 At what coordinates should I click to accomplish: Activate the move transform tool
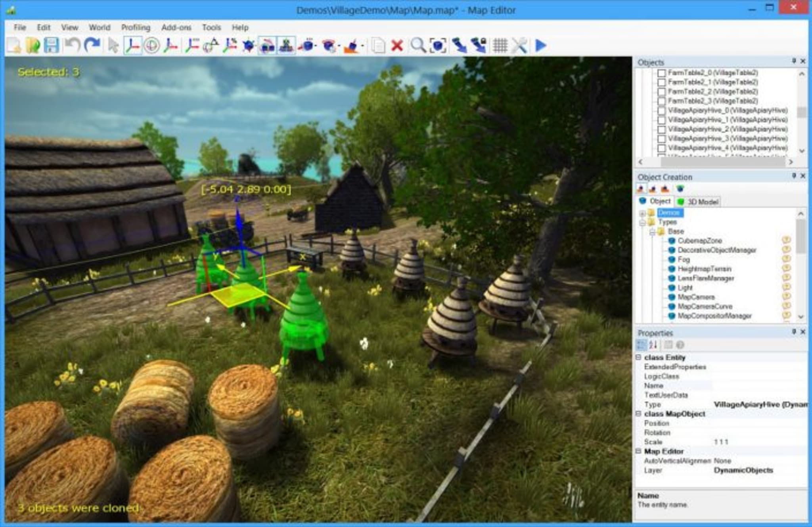(132, 45)
